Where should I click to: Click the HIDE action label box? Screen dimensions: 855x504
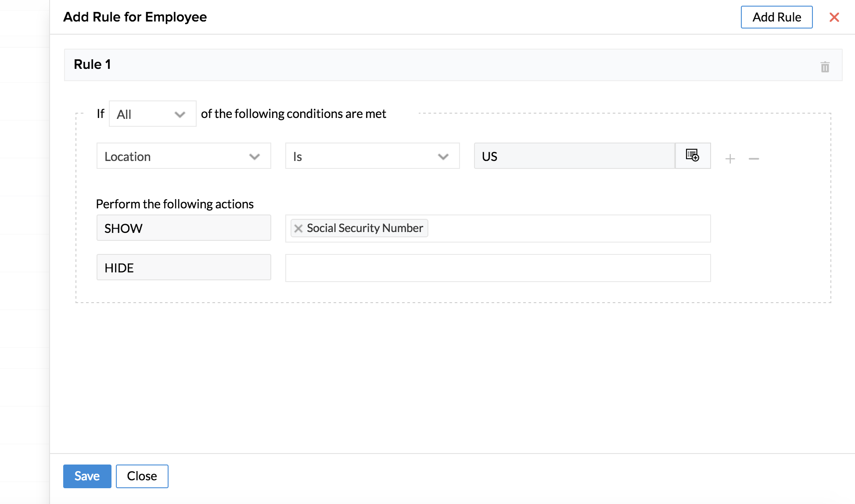(x=183, y=268)
